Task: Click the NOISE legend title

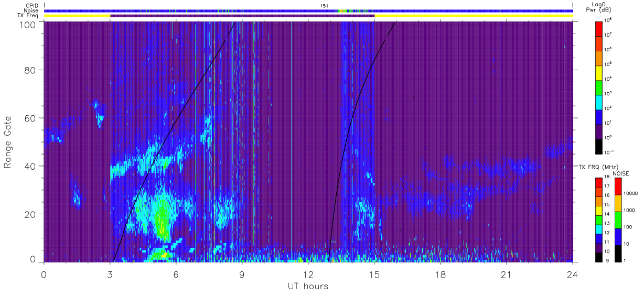Action: tap(620, 173)
